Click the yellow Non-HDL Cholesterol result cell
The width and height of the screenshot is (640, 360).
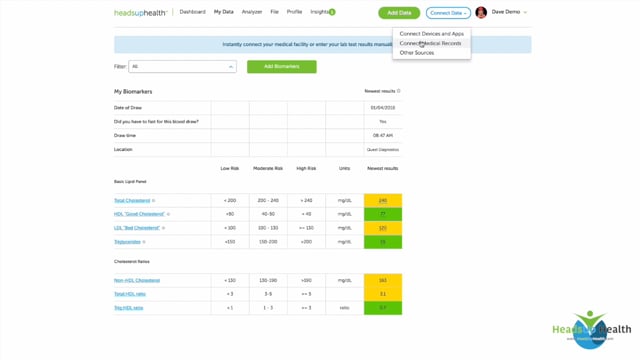(383, 280)
